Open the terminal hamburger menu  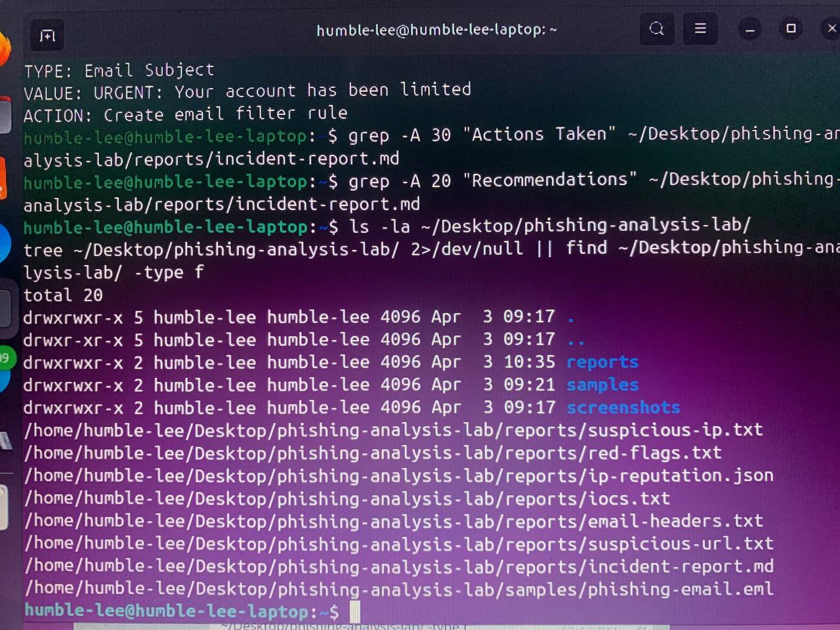click(x=700, y=29)
